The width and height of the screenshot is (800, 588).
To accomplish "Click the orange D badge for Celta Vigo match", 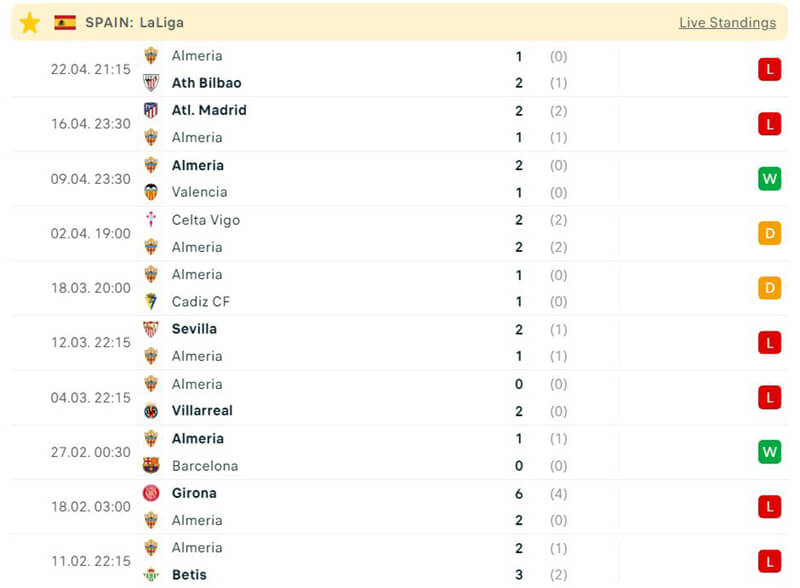I will [x=769, y=234].
